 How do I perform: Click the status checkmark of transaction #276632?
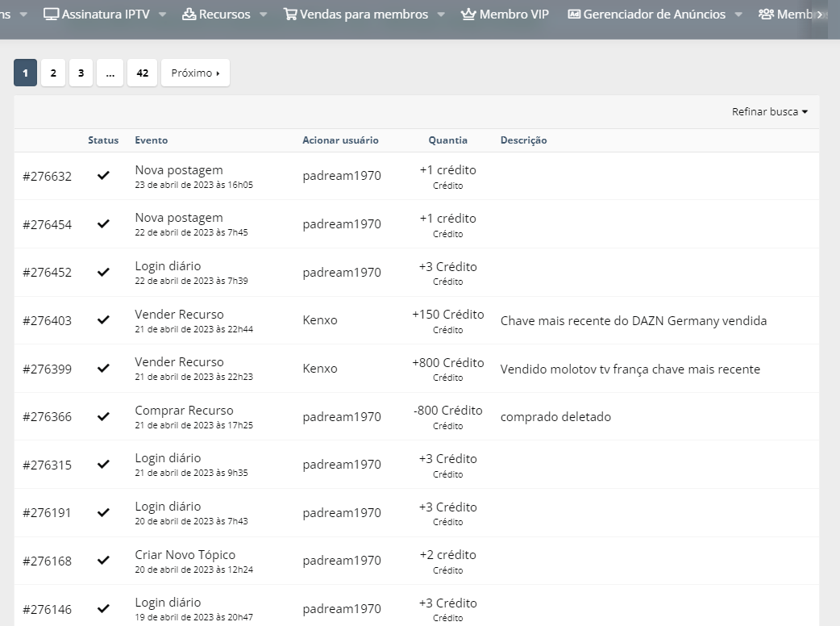103,175
